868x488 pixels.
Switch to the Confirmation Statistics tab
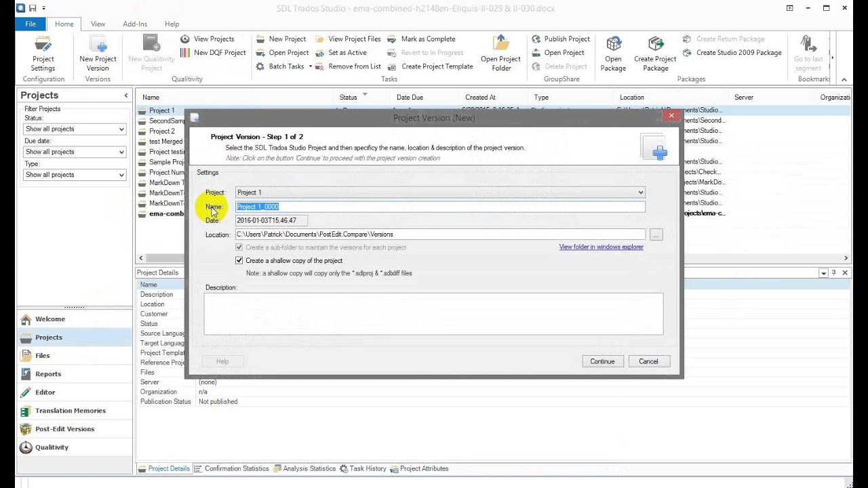(231, 468)
